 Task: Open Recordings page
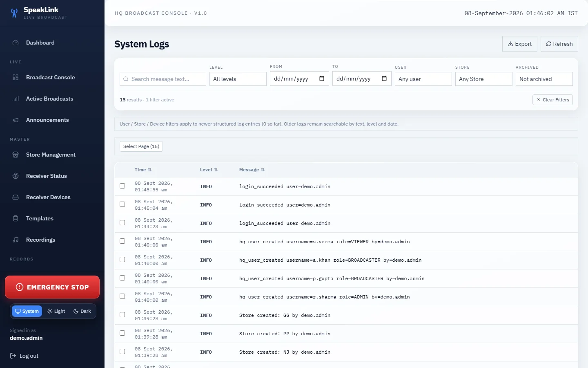(52, 240)
